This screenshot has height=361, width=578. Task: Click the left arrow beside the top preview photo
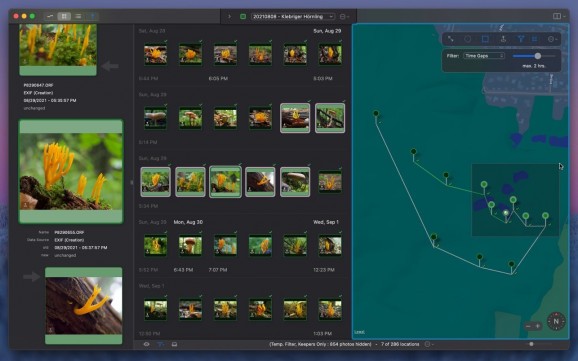click(109, 66)
